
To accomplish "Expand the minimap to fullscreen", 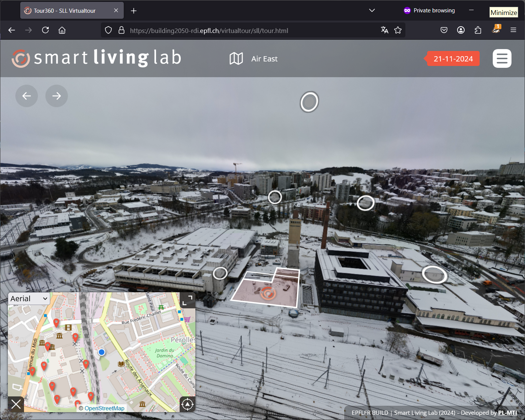I will pos(187,300).
